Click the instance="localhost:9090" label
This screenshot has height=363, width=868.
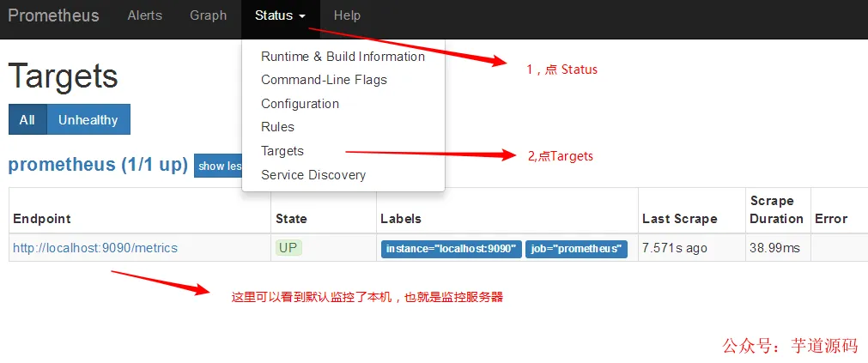451,249
